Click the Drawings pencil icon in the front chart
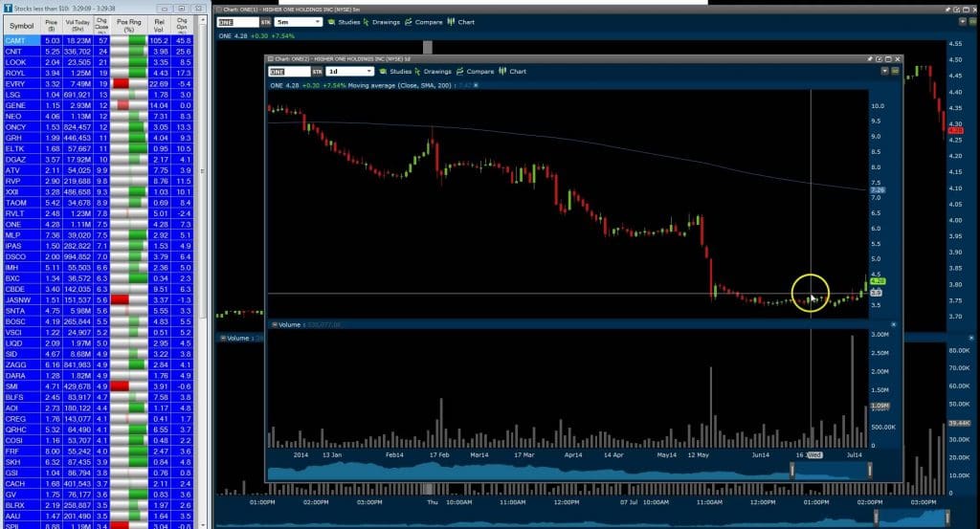The width and height of the screenshot is (980, 529). coord(417,71)
